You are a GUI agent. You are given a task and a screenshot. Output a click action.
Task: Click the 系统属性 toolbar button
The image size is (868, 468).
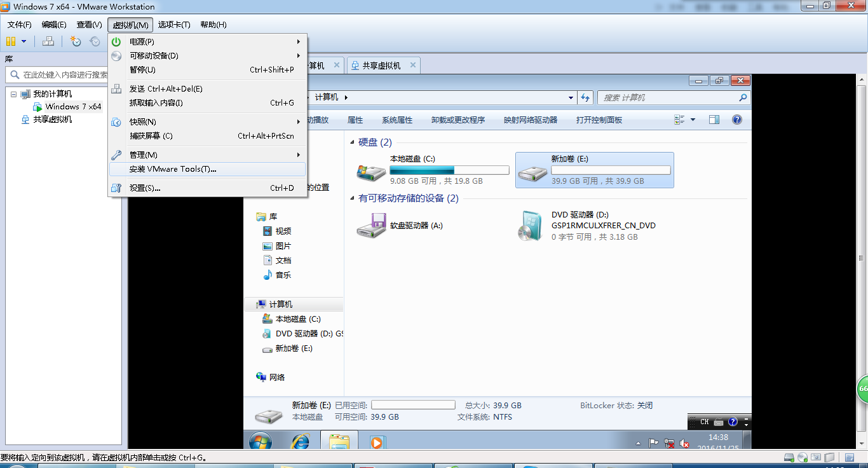[397, 120]
